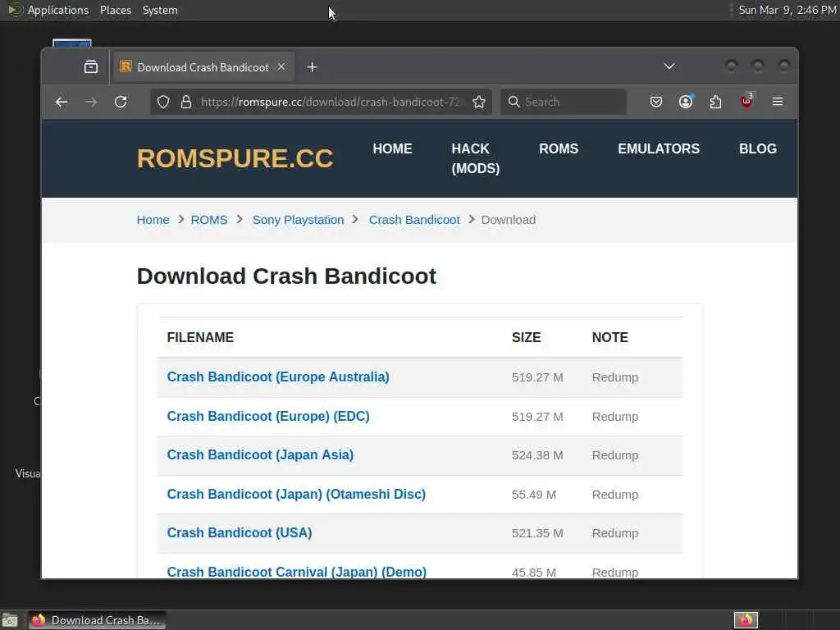Open the System menu in top panel

tap(160, 10)
